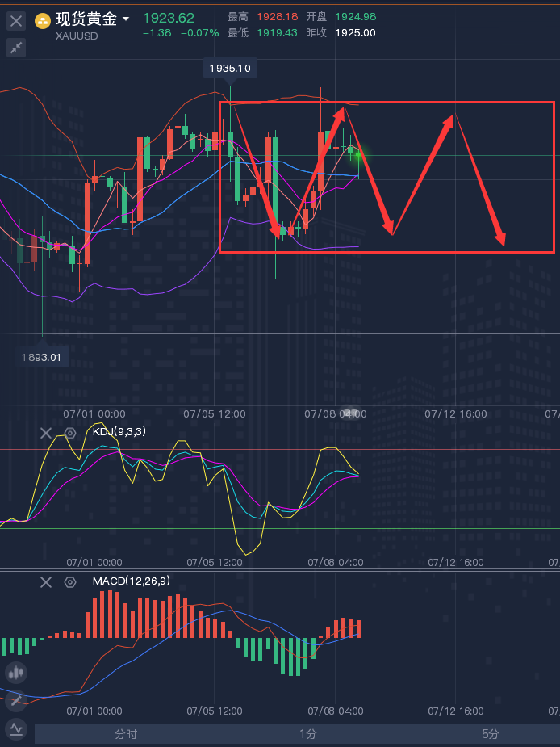Close the XAUUSD chart view
This screenshot has height=747, width=560.
tap(16, 21)
